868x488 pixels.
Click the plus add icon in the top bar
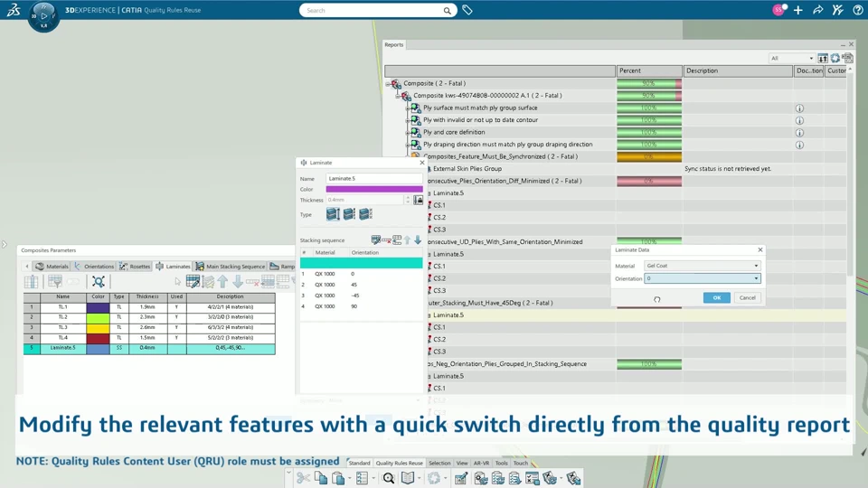(797, 10)
